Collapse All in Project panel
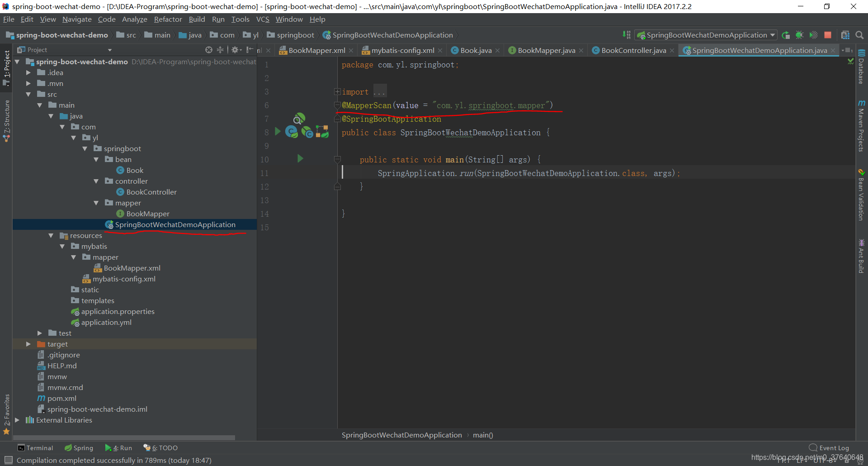The height and width of the screenshot is (466, 868). click(x=220, y=50)
